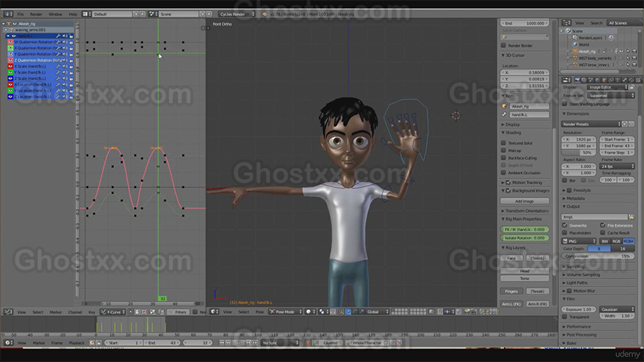Open the Render Presets dropdown

tap(591, 124)
